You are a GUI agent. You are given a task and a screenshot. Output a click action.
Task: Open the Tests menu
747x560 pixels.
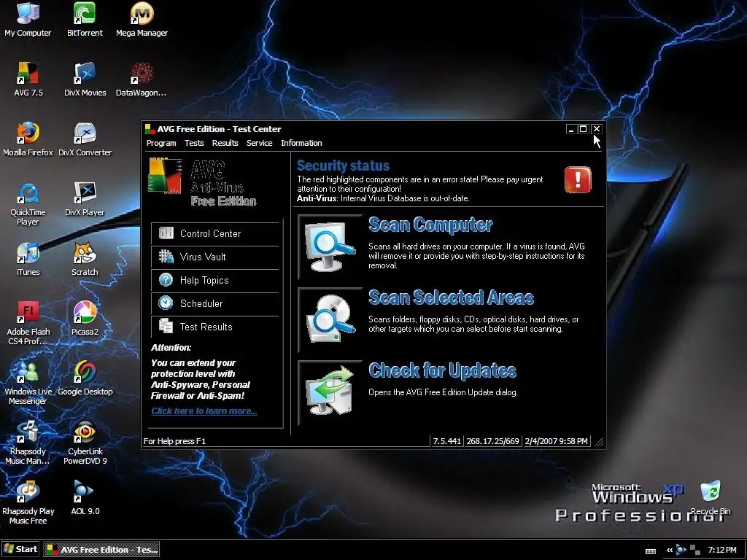(194, 143)
